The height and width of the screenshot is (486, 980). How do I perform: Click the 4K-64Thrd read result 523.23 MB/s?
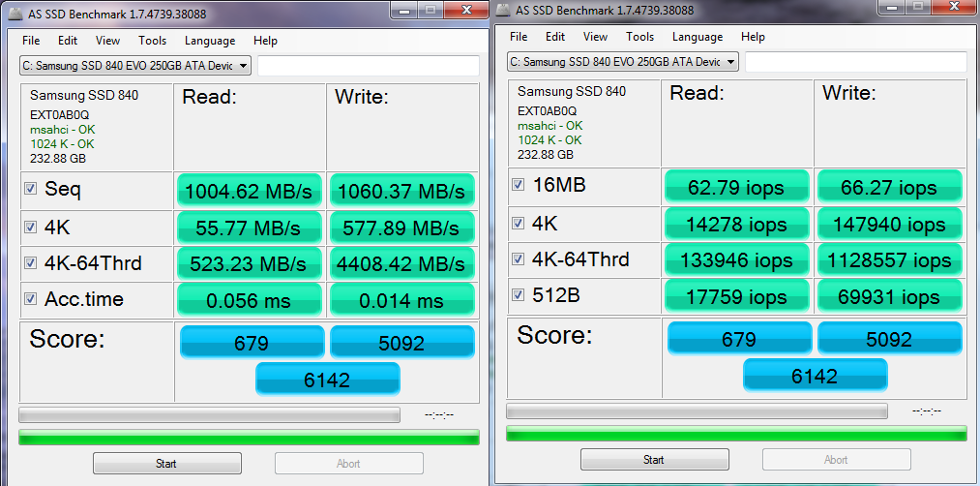coord(250,263)
